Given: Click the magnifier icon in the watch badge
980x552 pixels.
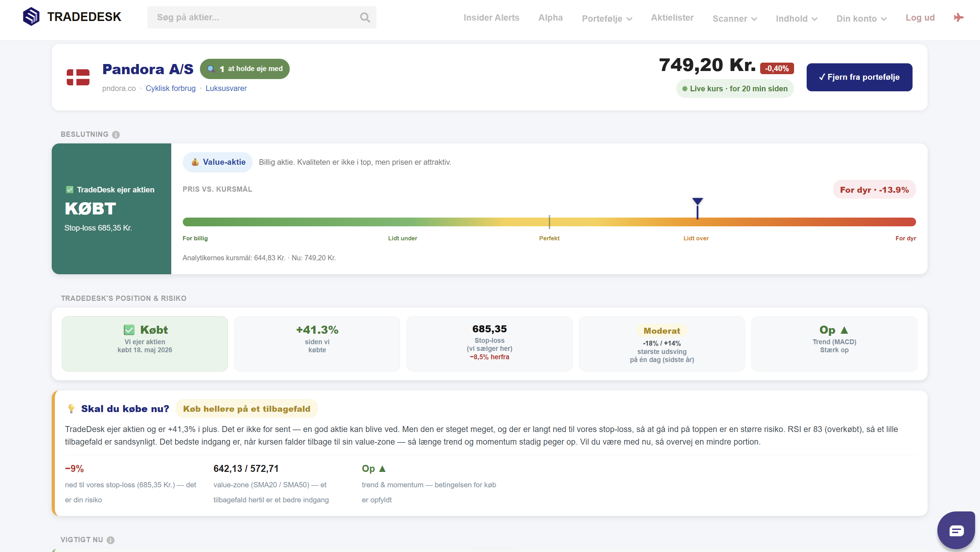Looking at the screenshot, I should pos(211,69).
